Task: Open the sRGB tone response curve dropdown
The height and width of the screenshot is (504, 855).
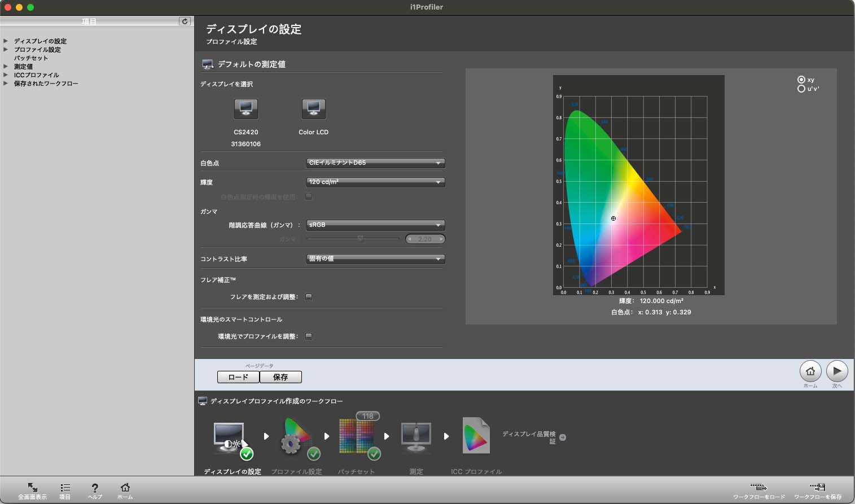Action: (375, 225)
